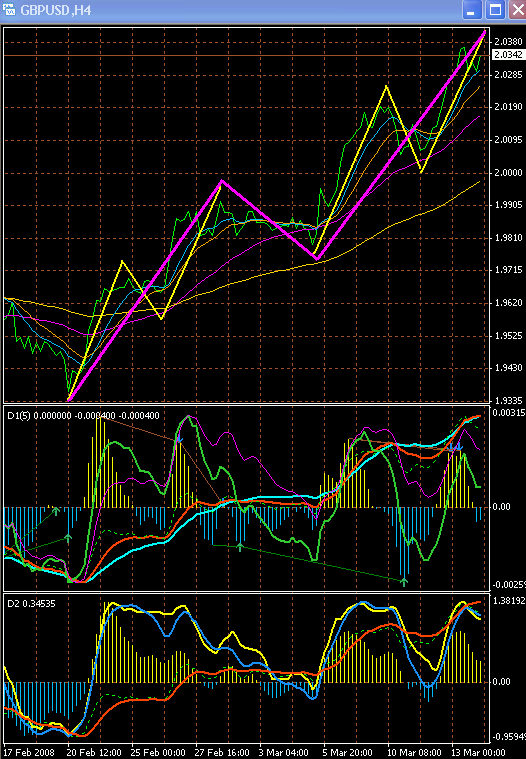
Task: Click green up arrow under the 27 Feb histogram dip
Action: 240,547
